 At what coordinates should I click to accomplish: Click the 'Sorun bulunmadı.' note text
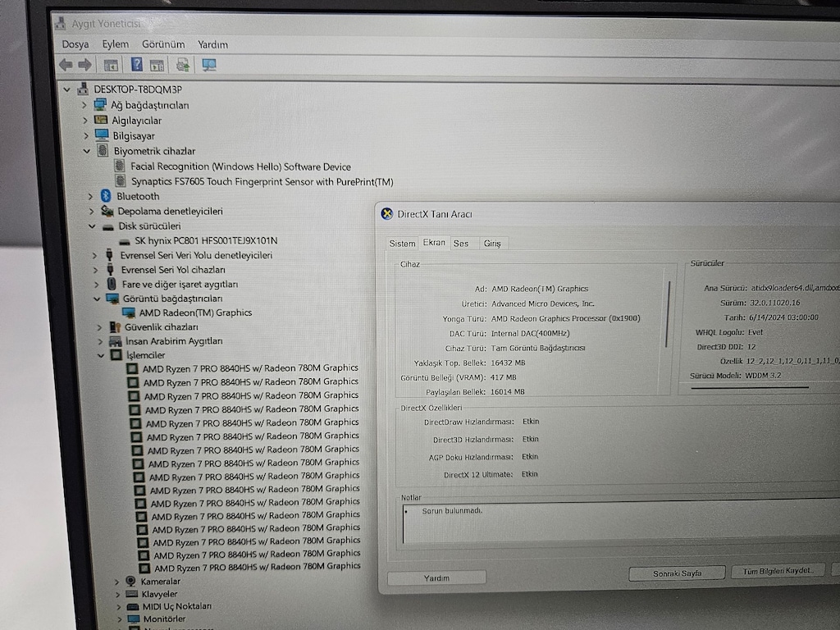452,510
